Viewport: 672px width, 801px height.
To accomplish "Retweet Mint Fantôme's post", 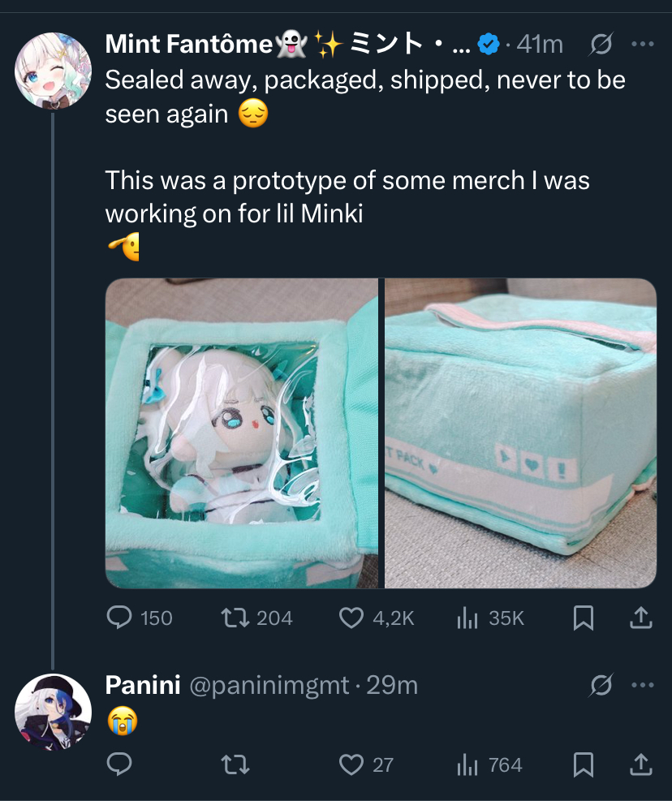I will tap(234, 618).
